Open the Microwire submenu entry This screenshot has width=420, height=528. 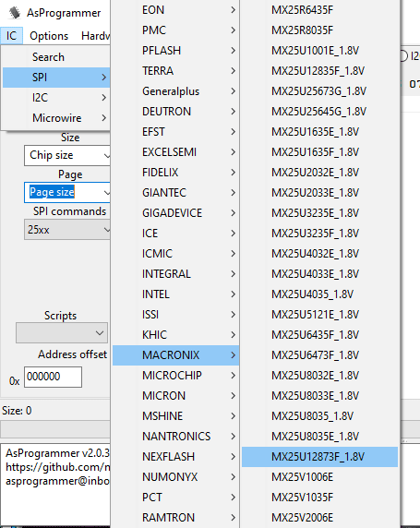tap(56, 118)
